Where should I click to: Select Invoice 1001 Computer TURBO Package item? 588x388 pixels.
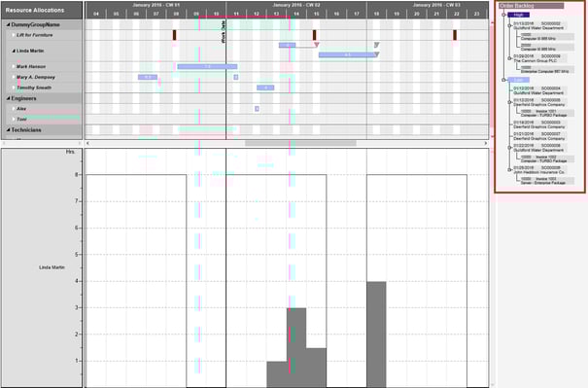pos(547,113)
